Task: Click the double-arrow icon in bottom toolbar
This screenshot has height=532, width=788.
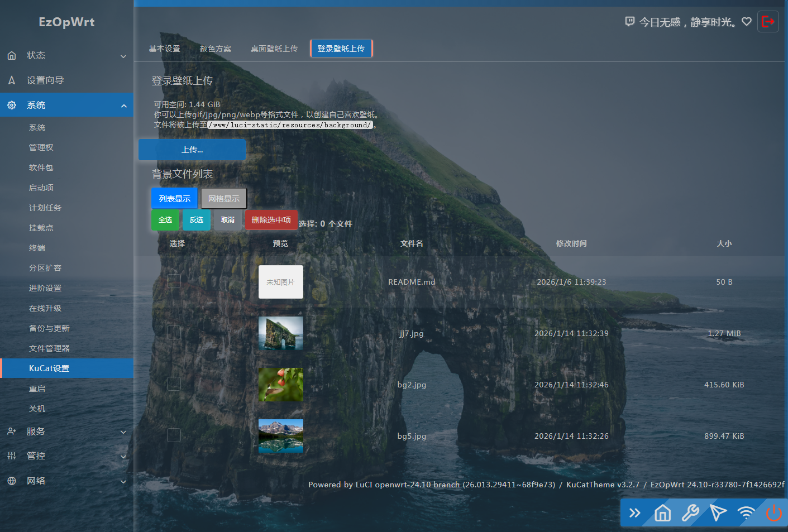Action: (635, 512)
